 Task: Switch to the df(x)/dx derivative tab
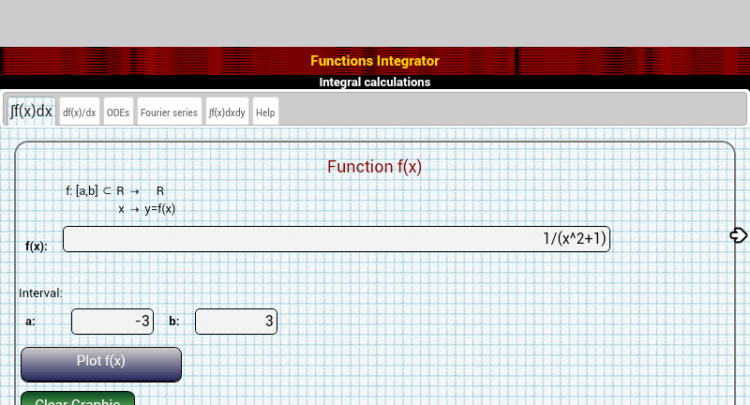(x=79, y=113)
